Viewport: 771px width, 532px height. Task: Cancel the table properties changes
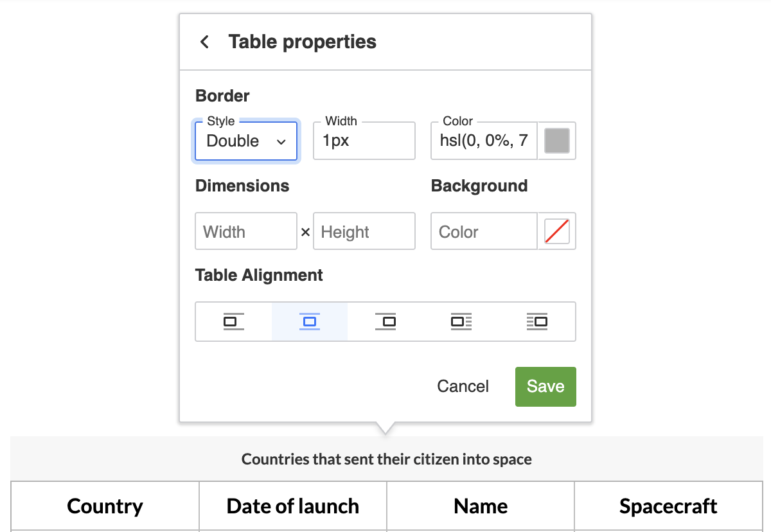point(463,386)
